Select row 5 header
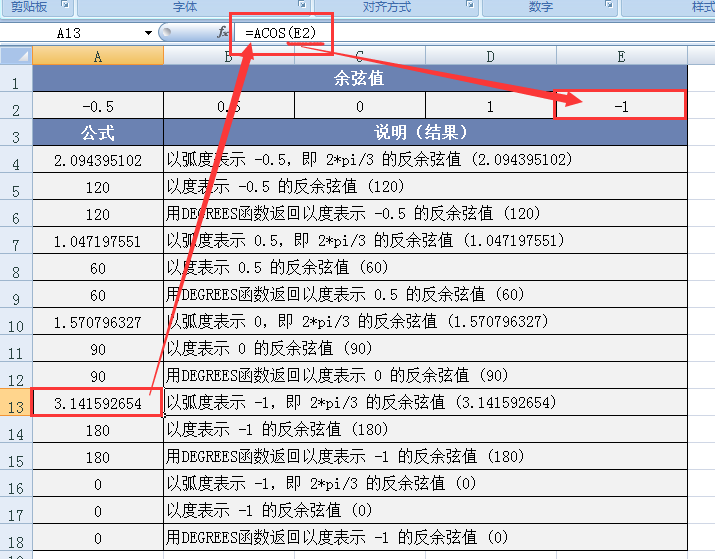 click(16, 186)
